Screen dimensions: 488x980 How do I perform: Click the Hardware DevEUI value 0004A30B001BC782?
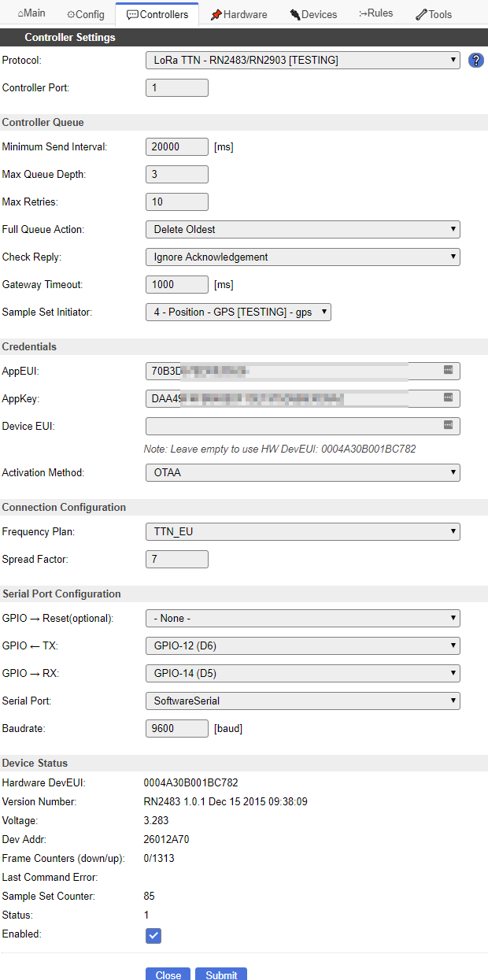[x=190, y=782]
